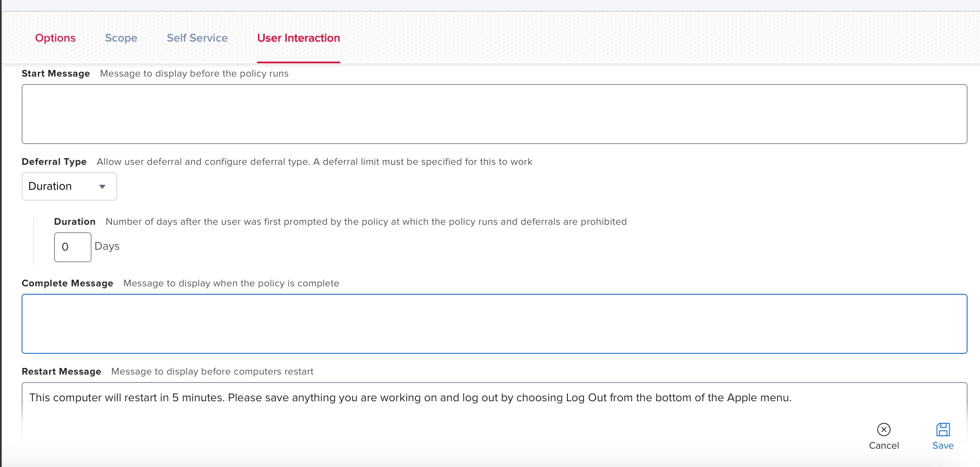Click the Cancel text label
Image resolution: width=980 pixels, height=467 pixels.
point(883,445)
